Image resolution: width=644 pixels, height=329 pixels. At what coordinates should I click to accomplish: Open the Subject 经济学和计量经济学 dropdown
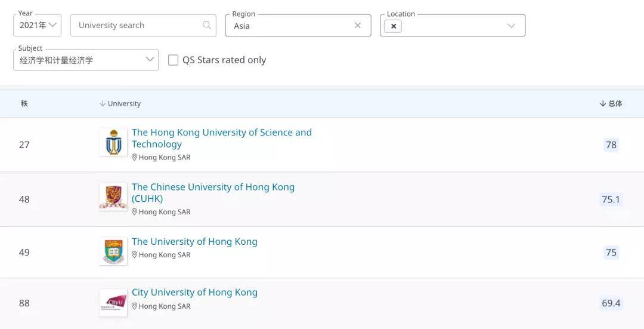tap(86, 60)
